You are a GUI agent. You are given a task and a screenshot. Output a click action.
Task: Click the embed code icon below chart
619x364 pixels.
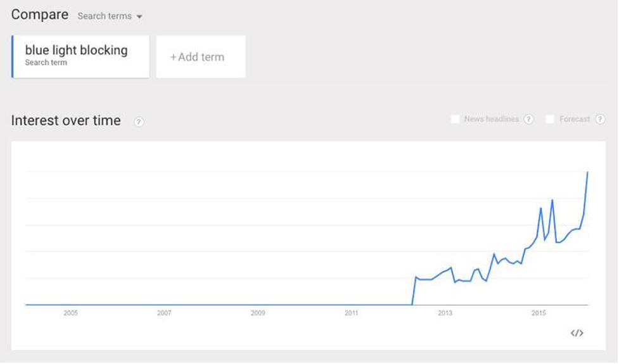[577, 333]
